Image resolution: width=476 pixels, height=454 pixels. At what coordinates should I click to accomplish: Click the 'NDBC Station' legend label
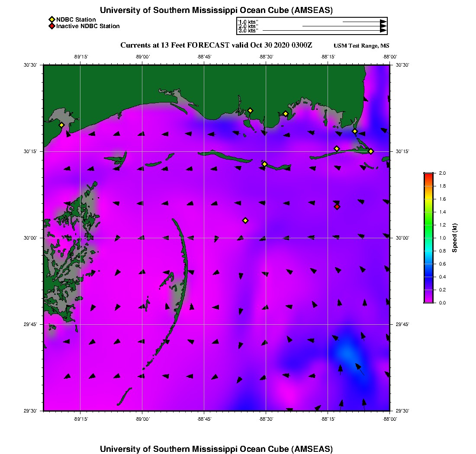point(76,19)
